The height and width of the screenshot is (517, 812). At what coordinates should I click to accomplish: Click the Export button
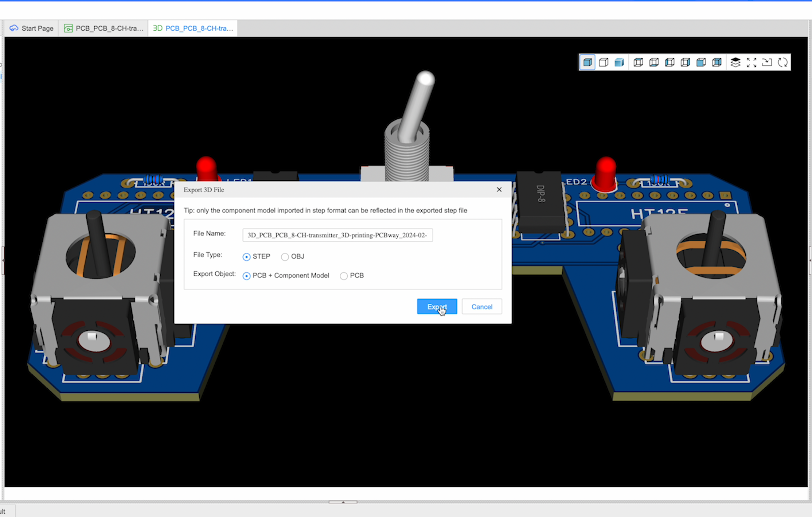pyautogui.click(x=437, y=307)
